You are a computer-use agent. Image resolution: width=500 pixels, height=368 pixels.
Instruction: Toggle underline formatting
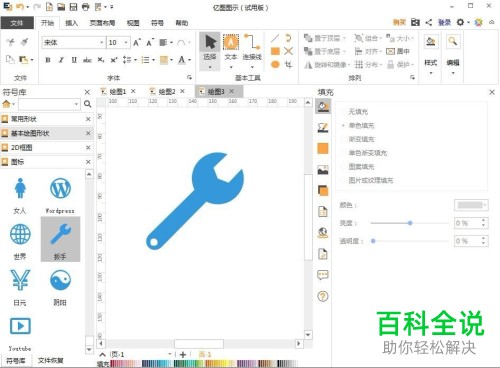click(74, 60)
